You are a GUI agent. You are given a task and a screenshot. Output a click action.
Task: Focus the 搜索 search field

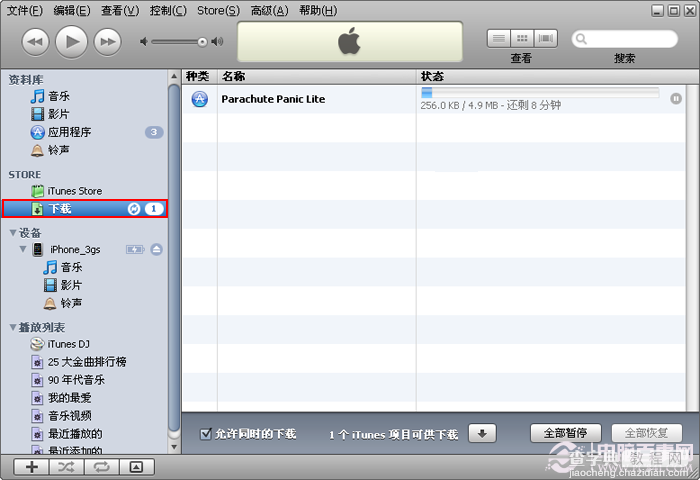click(x=625, y=39)
